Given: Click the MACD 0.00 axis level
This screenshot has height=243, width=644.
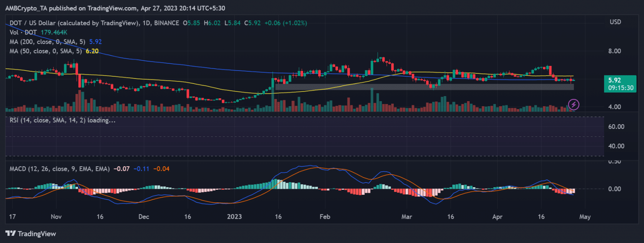Looking at the screenshot, I should point(614,189).
